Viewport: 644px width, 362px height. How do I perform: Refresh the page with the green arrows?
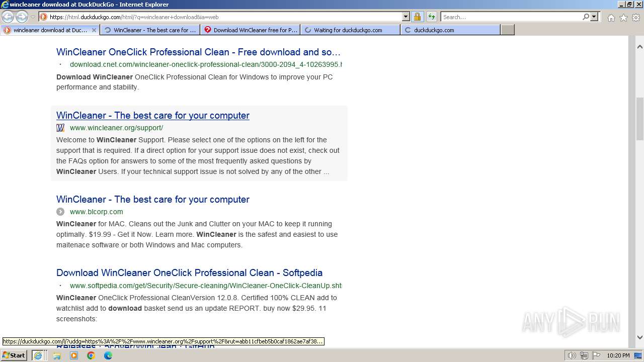(432, 17)
